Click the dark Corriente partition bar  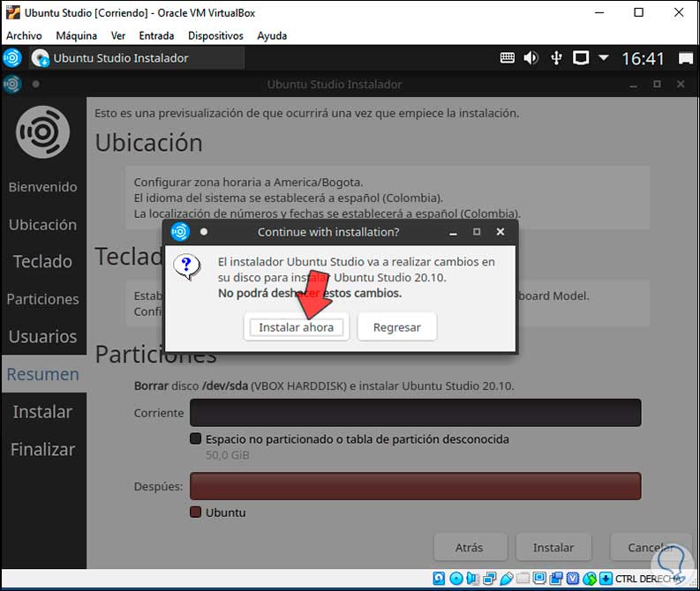[x=416, y=413]
